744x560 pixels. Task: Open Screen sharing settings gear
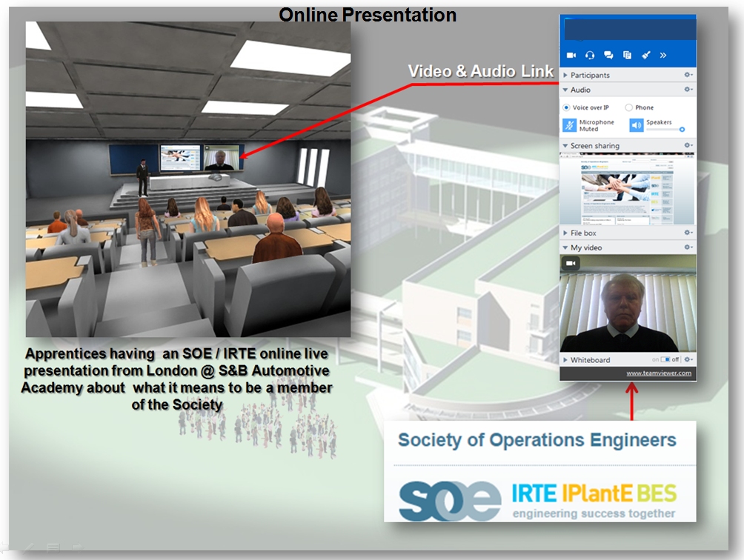pos(688,146)
